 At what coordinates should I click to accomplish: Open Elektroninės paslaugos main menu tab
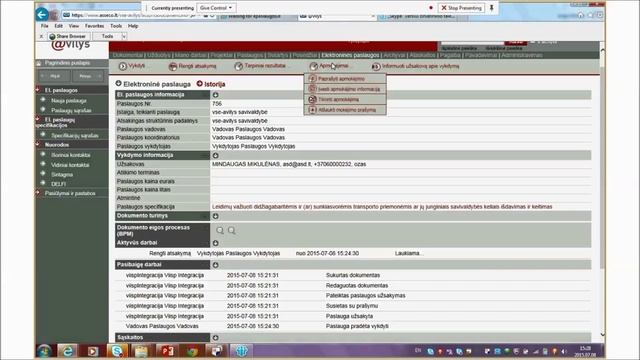pos(350,55)
